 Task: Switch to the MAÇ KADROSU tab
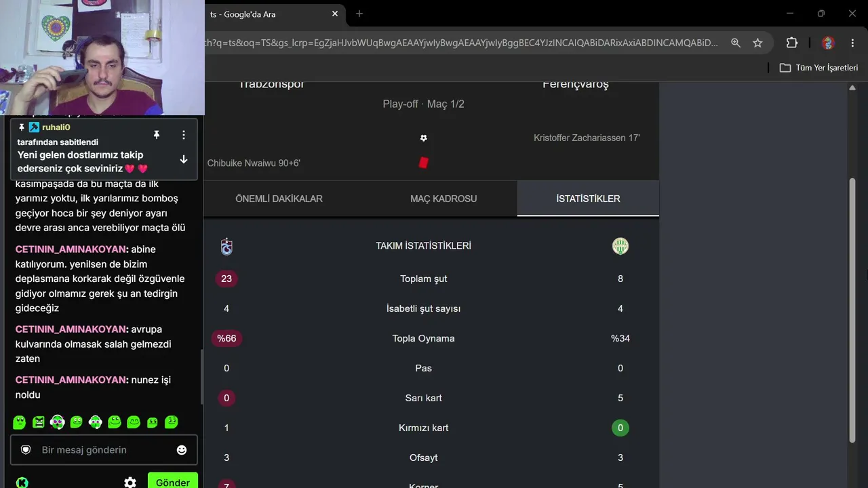point(443,199)
